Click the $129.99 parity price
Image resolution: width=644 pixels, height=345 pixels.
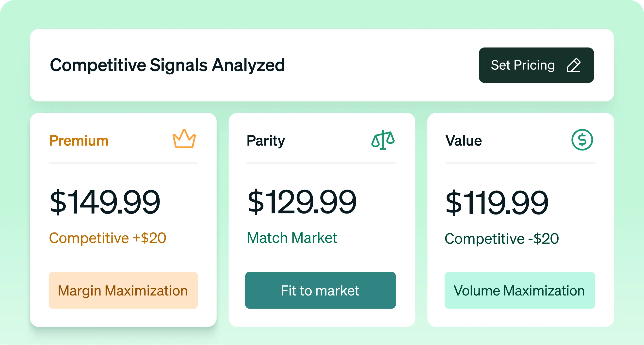coord(302,202)
